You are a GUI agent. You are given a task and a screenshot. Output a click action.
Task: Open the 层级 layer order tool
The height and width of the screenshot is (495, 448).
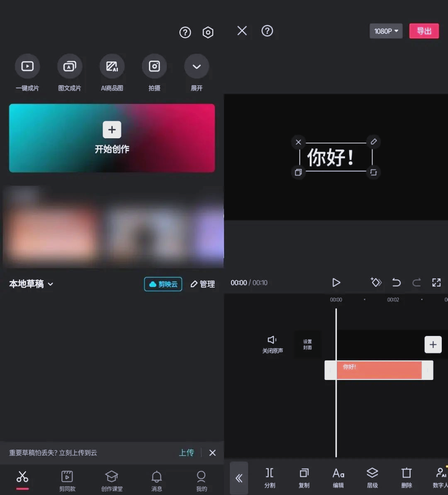click(x=372, y=478)
